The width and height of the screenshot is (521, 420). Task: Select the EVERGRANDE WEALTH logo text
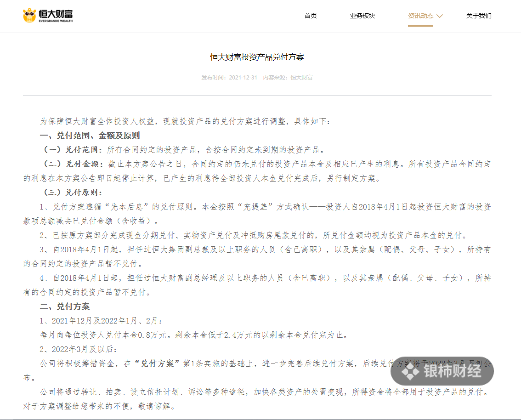(x=56, y=21)
